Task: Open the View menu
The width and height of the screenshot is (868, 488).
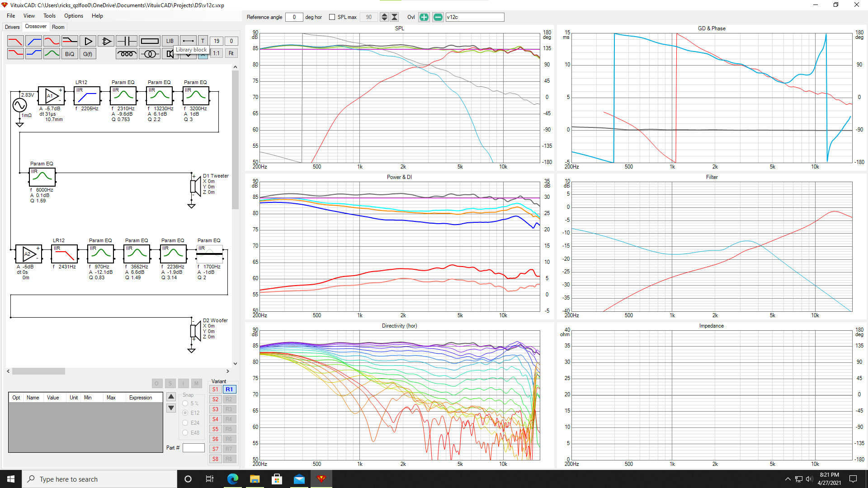Action: click(x=29, y=16)
